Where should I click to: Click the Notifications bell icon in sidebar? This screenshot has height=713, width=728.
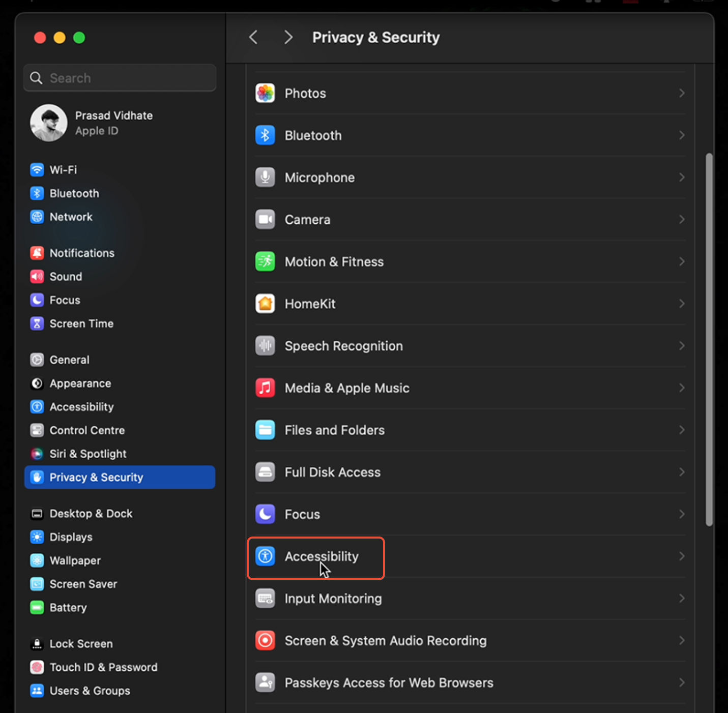point(37,253)
